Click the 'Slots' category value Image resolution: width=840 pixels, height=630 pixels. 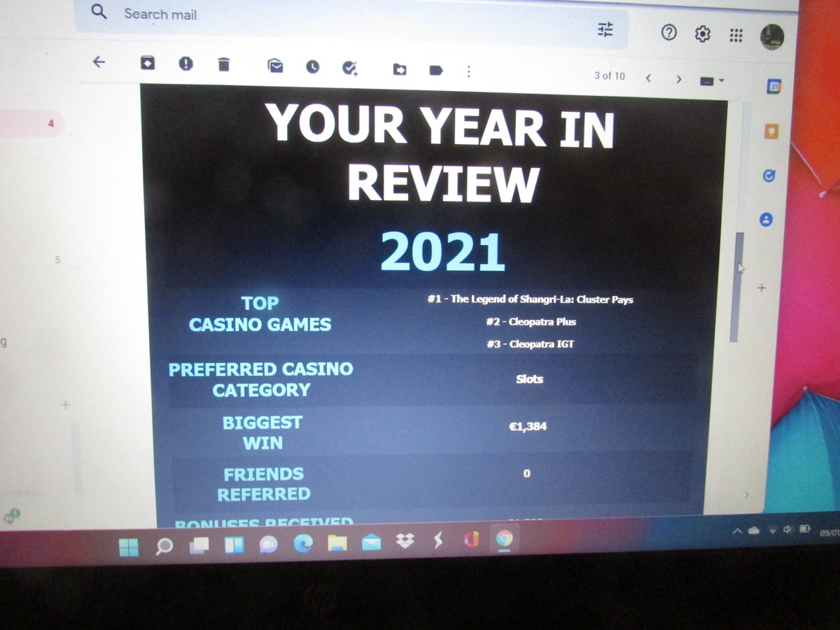click(x=529, y=379)
